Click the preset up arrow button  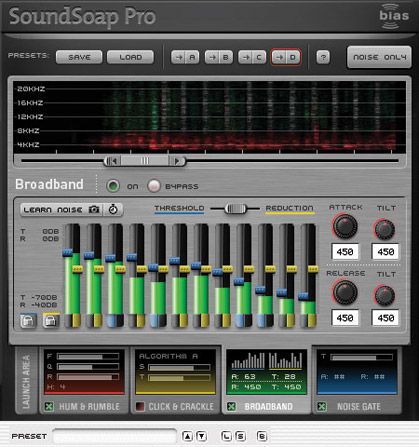pyautogui.click(x=188, y=436)
